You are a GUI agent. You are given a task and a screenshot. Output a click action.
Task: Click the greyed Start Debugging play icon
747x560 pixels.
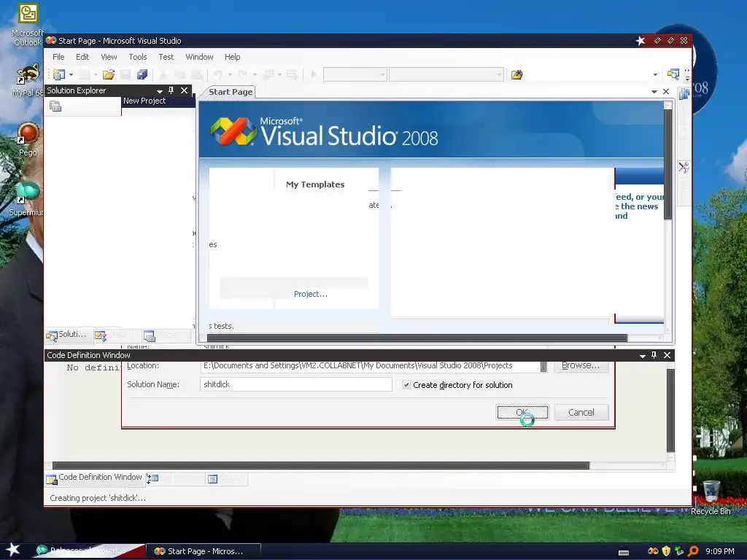click(x=314, y=74)
